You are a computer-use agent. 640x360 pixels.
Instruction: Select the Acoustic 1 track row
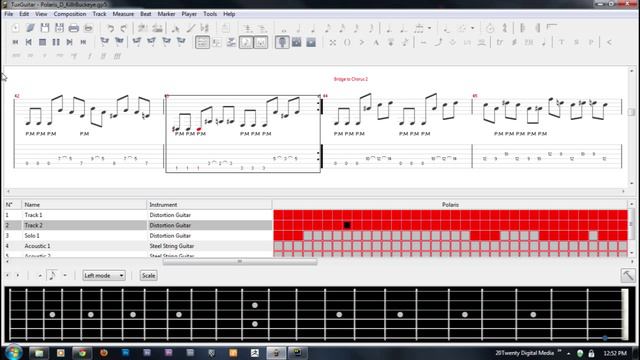(138, 246)
